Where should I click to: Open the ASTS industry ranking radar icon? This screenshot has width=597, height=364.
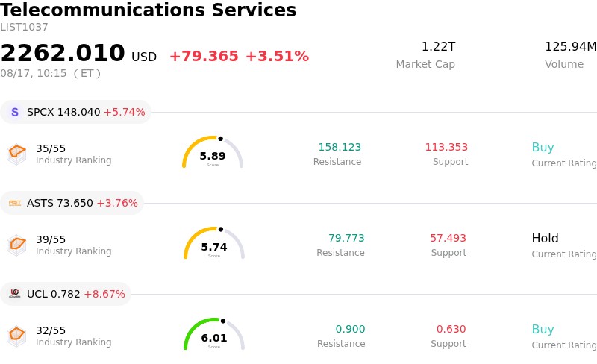(16, 245)
